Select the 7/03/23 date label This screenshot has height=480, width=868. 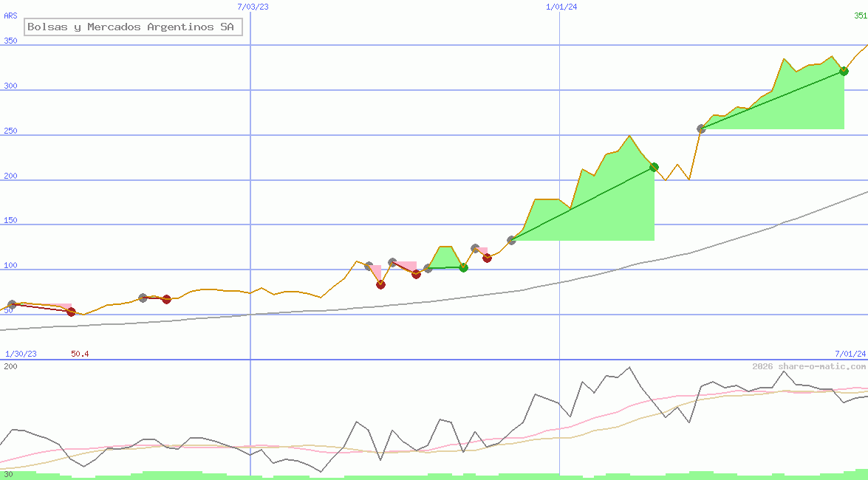coord(253,6)
